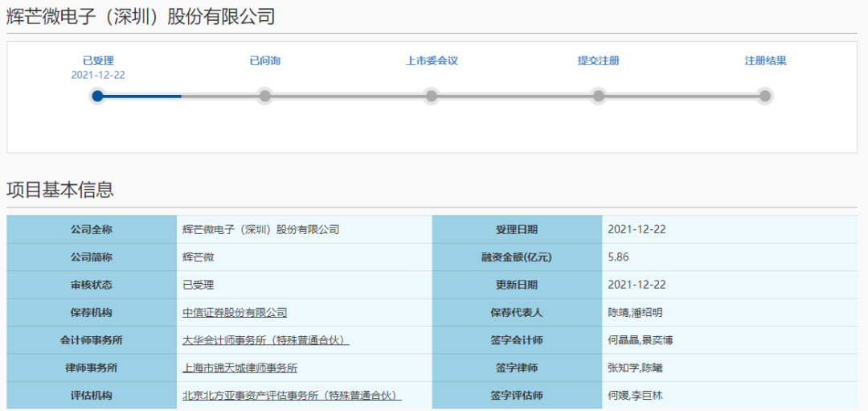
Task: Click the 评估机构 header cell
Action: click(x=92, y=396)
